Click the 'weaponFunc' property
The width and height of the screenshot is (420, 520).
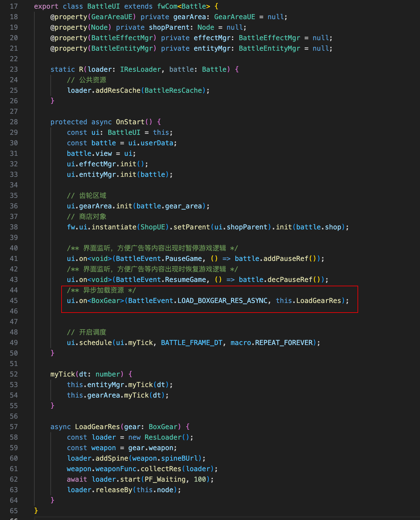[116, 469]
